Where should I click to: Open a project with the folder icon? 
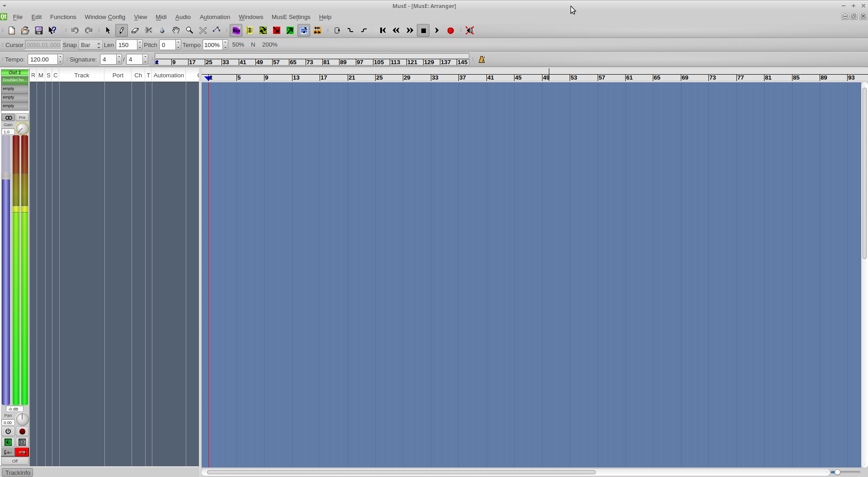[25, 30]
